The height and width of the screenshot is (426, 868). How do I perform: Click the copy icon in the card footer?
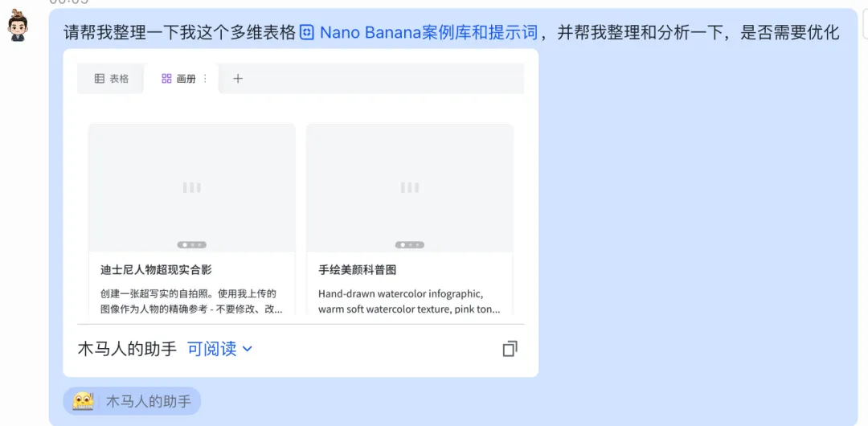510,349
